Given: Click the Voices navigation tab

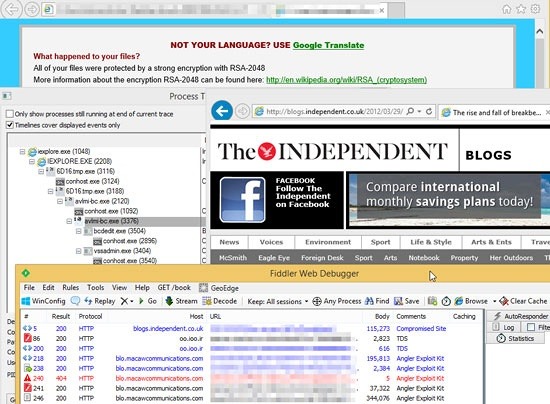Looking at the screenshot, I should point(271,242).
